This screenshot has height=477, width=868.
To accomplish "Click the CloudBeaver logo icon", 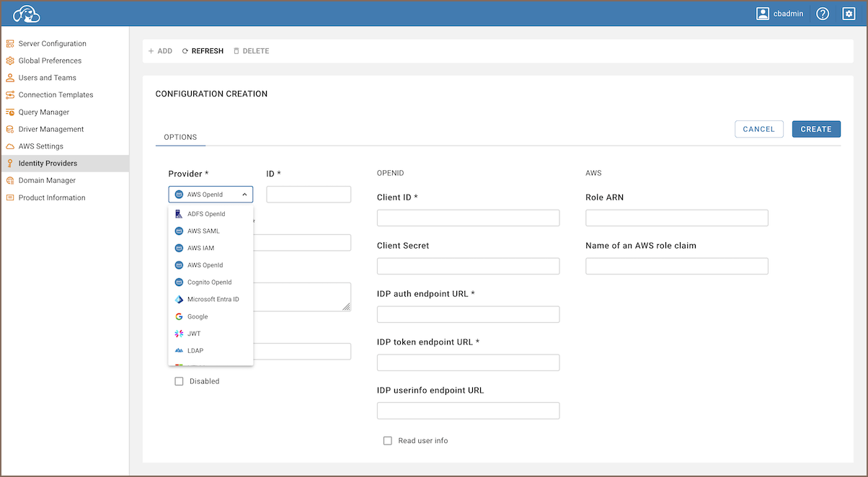I will pyautogui.click(x=26, y=14).
